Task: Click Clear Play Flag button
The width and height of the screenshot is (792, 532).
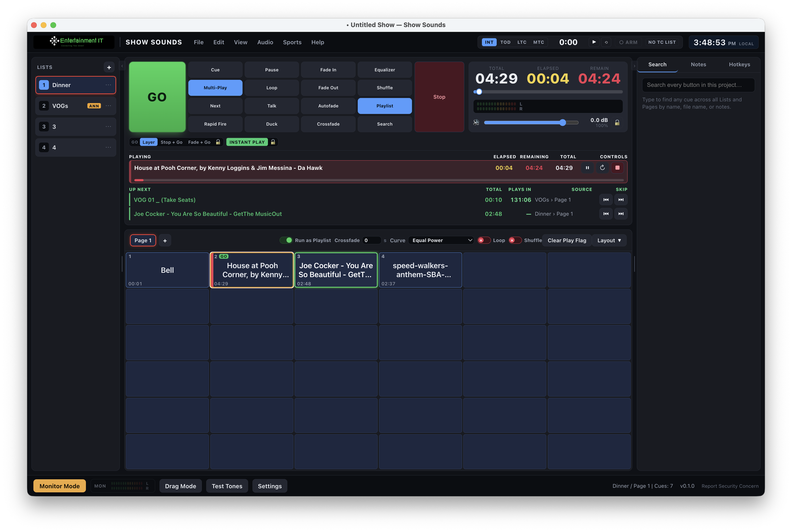Action: click(x=566, y=240)
